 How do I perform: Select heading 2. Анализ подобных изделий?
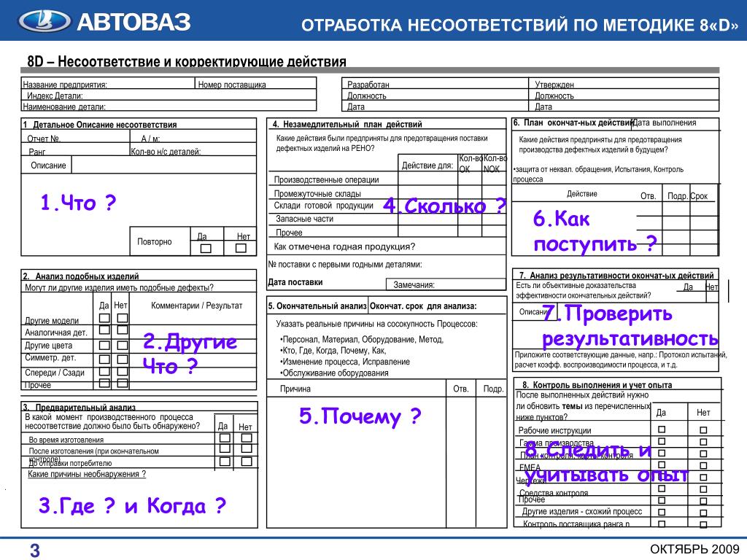pos(81,276)
